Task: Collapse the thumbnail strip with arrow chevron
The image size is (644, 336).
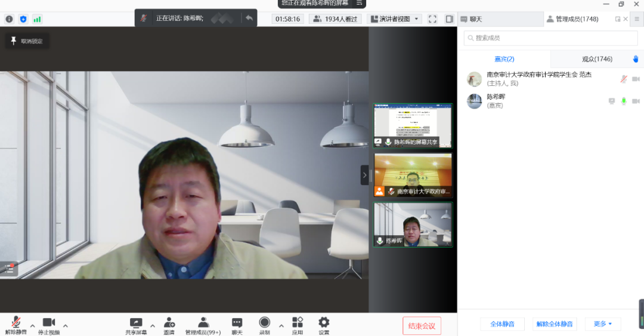Action: click(x=365, y=175)
